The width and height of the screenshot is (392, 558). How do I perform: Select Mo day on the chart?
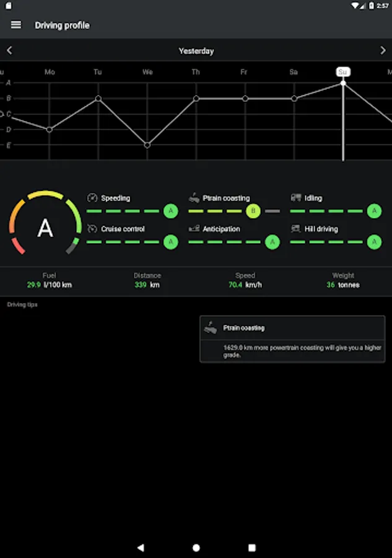(x=50, y=72)
